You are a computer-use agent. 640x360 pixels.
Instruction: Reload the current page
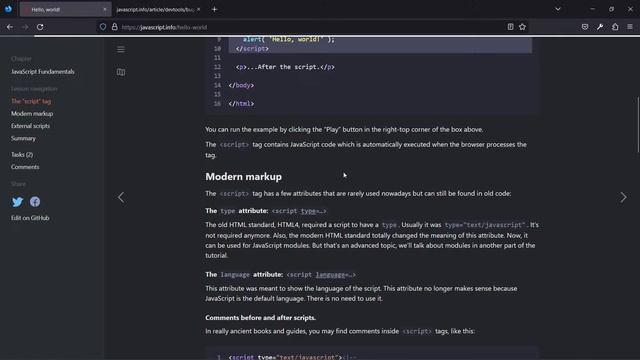(40, 27)
